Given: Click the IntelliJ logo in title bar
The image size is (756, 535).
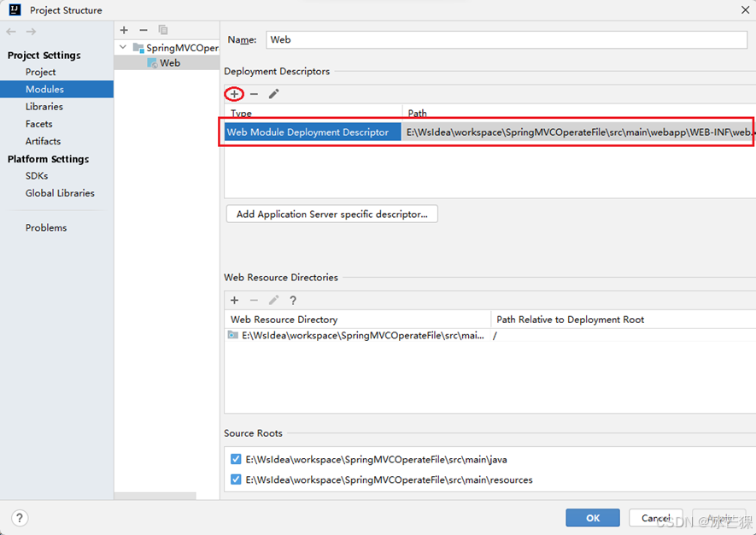Looking at the screenshot, I should [x=15, y=9].
